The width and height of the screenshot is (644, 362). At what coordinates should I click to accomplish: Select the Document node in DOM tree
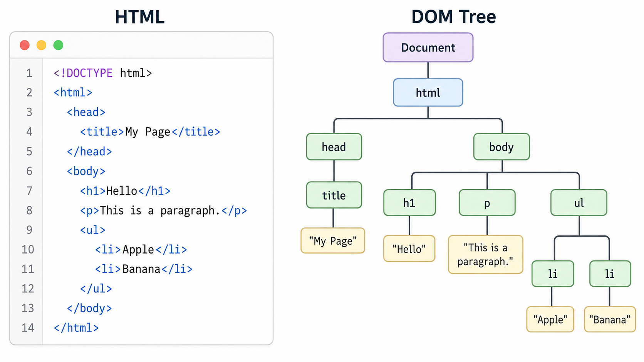pos(428,48)
